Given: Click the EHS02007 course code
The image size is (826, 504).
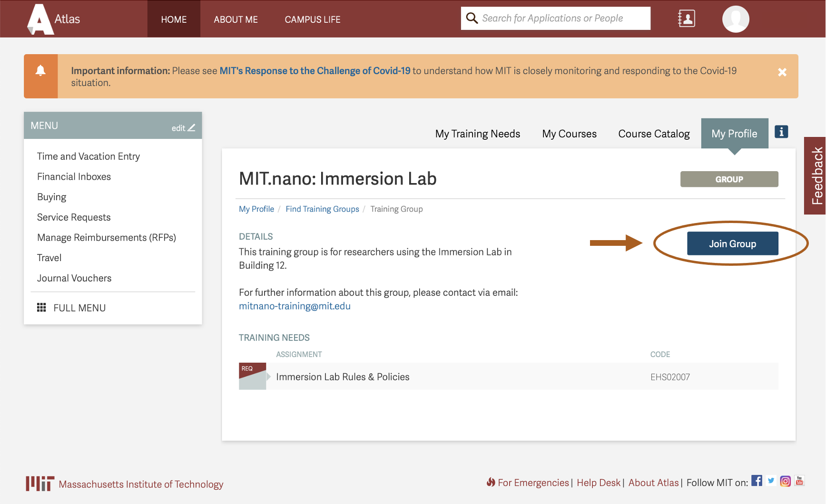Looking at the screenshot, I should [x=670, y=377].
